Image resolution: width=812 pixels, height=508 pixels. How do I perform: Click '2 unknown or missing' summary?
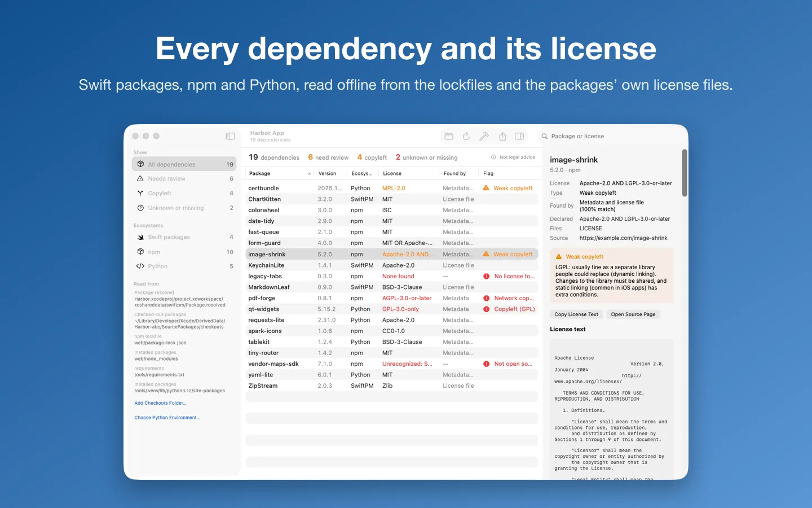426,157
